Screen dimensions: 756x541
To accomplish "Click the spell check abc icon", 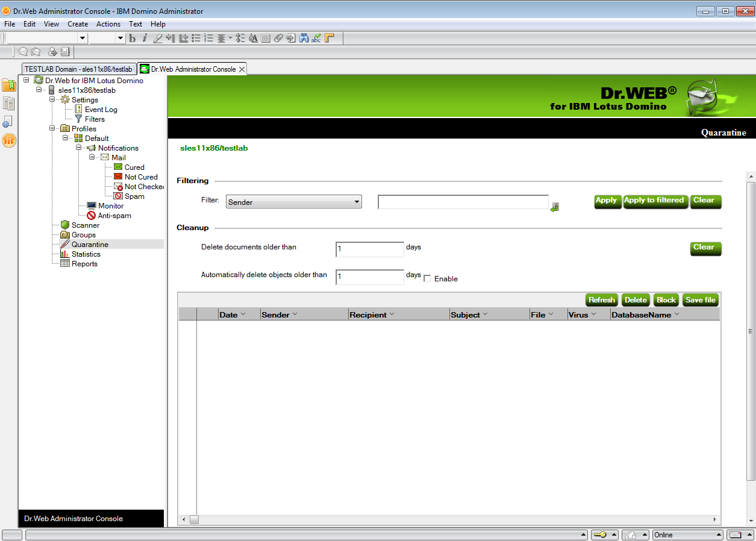I will coord(316,38).
